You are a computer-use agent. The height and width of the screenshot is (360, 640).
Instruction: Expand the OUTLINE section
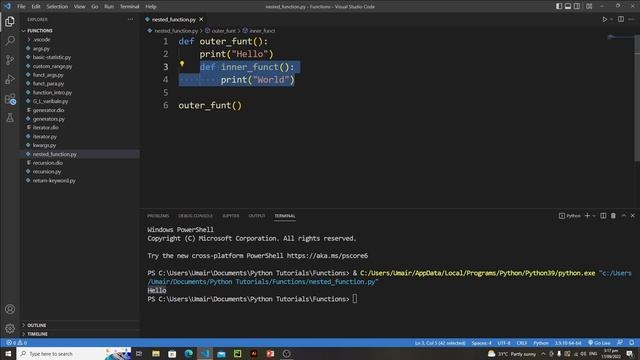36,325
